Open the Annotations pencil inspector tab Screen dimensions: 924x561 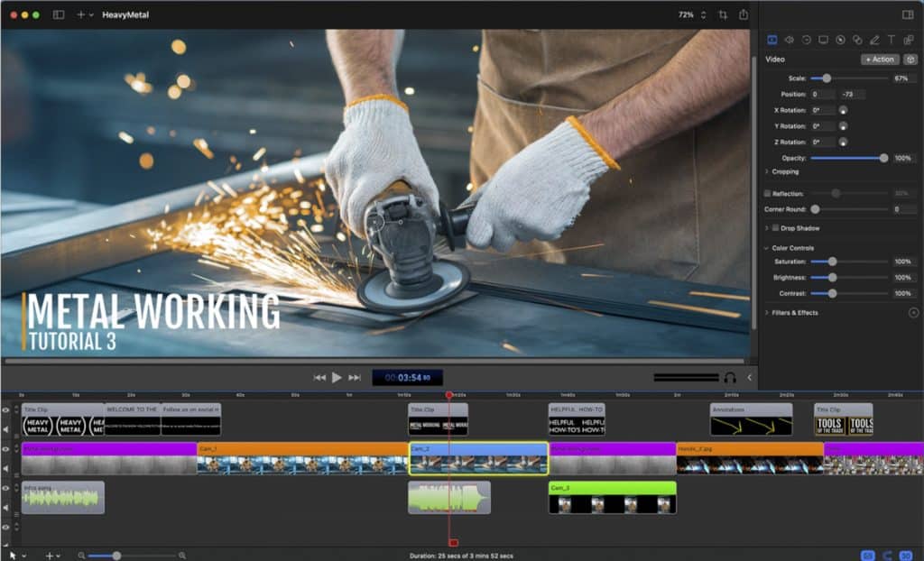(874, 40)
